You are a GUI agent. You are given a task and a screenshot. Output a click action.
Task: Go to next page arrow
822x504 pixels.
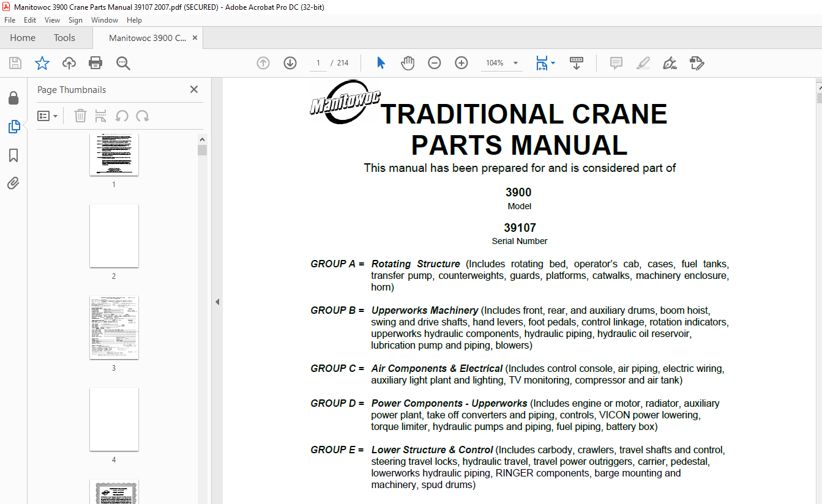coord(290,63)
